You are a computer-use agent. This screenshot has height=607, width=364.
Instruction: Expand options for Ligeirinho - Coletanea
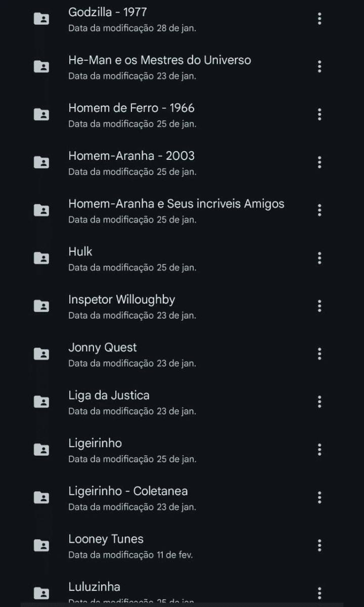[x=320, y=497]
